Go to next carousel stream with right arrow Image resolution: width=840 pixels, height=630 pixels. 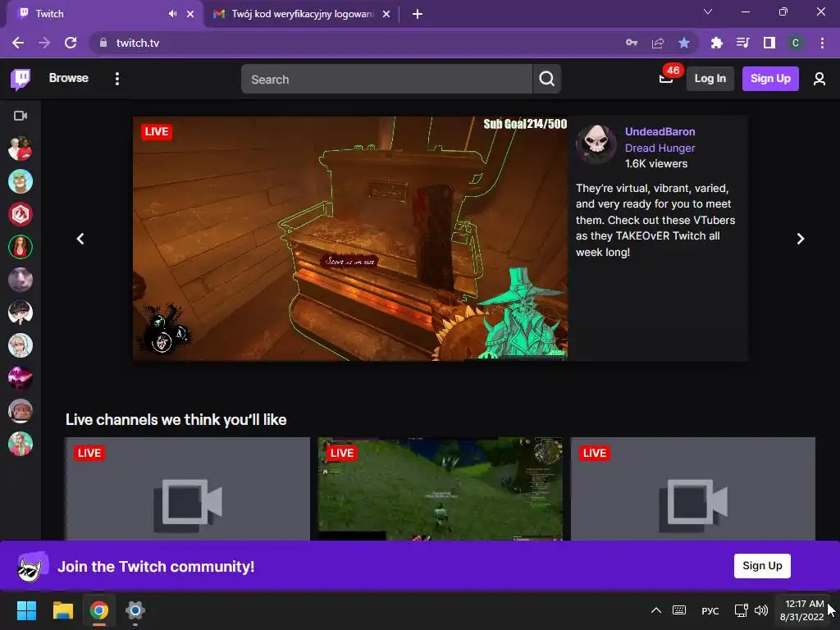(801, 239)
